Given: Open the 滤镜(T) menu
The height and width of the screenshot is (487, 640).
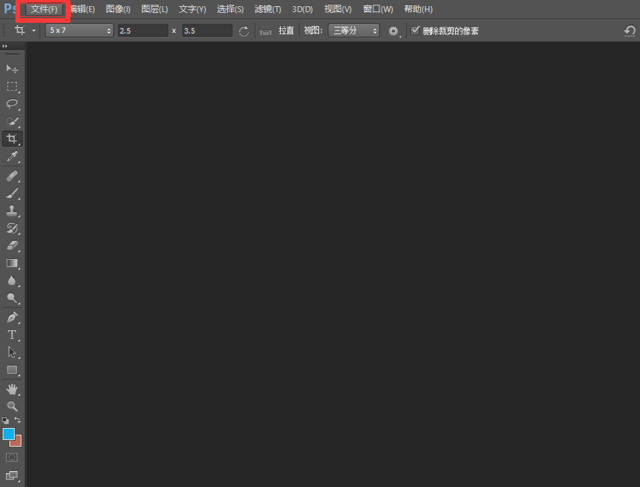Looking at the screenshot, I should [x=268, y=9].
